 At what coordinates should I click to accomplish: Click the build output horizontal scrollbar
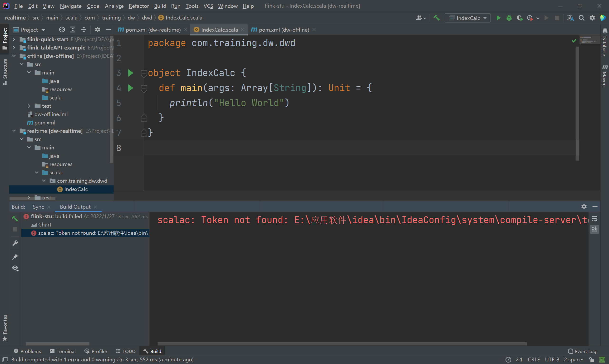[342, 344]
